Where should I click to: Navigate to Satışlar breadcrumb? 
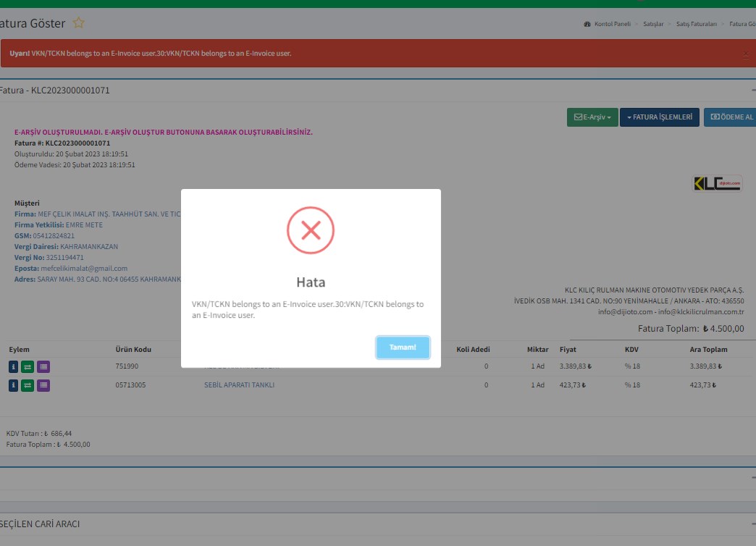(x=652, y=24)
